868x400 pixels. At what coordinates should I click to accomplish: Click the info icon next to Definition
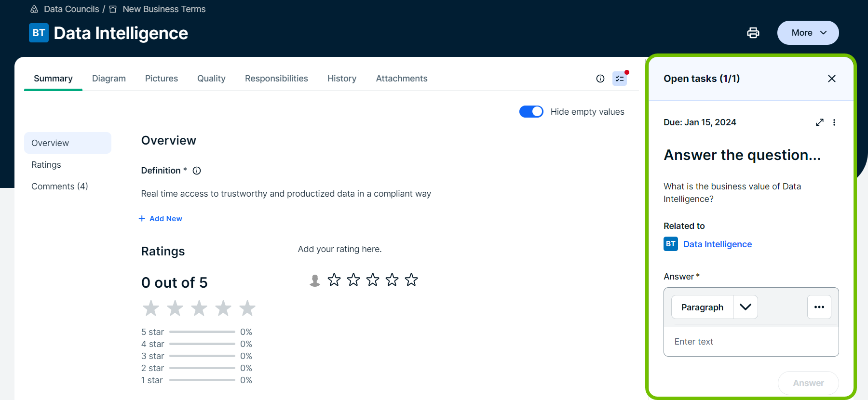[x=197, y=171]
